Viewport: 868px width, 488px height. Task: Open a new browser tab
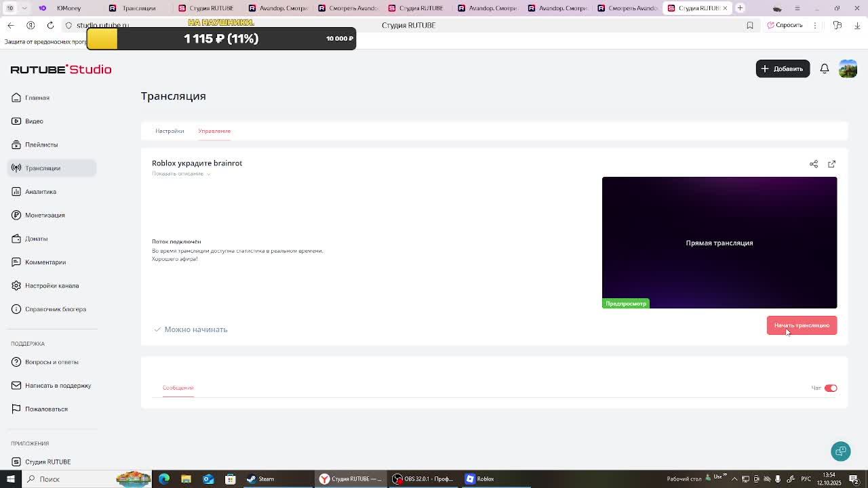741,8
